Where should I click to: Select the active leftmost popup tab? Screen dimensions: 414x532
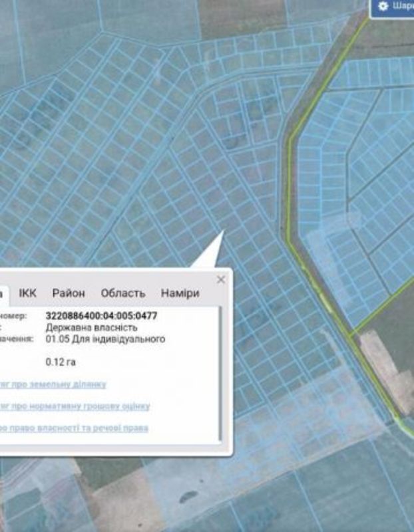pyautogui.click(x=3, y=293)
